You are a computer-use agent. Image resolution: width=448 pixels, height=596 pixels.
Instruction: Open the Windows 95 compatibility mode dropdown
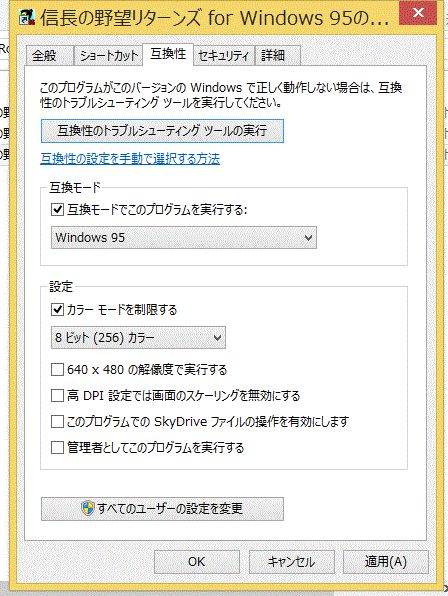[184, 238]
